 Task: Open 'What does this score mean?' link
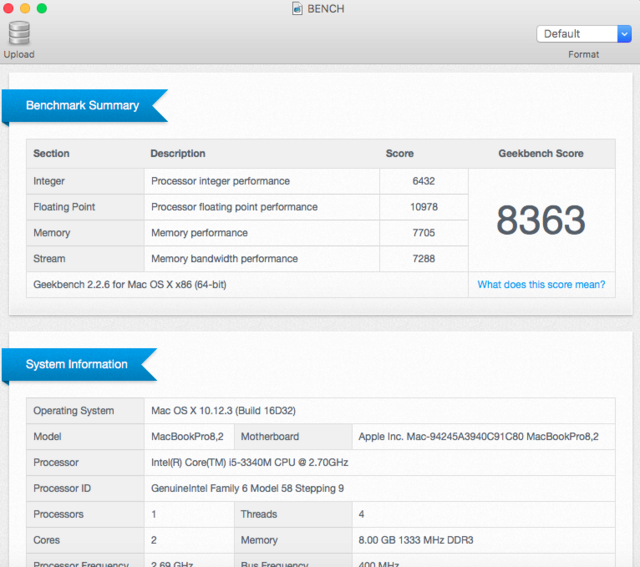tap(541, 285)
